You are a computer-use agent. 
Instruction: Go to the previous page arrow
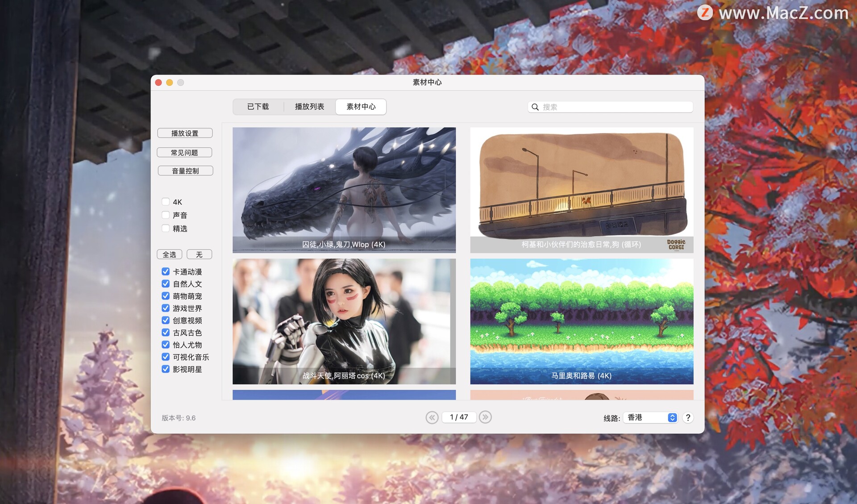(x=432, y=417)
